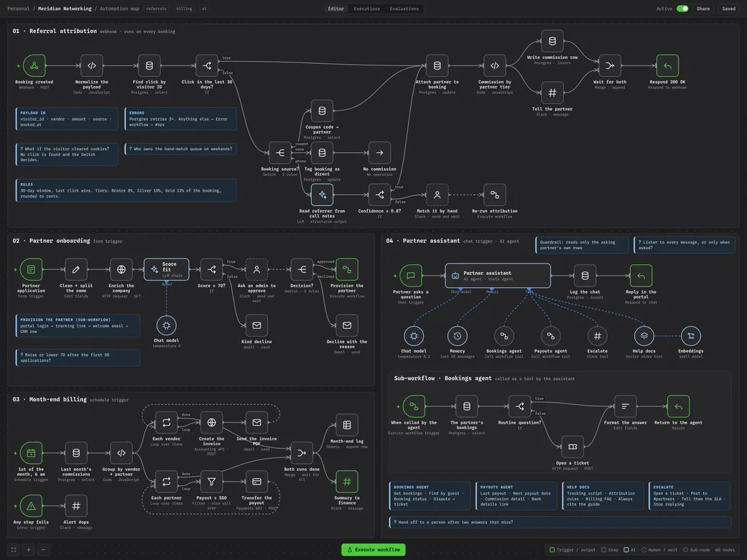The height and width of the screenshot is (560, 747).
Task: Click the Saved button
Action: pos(728,9)
